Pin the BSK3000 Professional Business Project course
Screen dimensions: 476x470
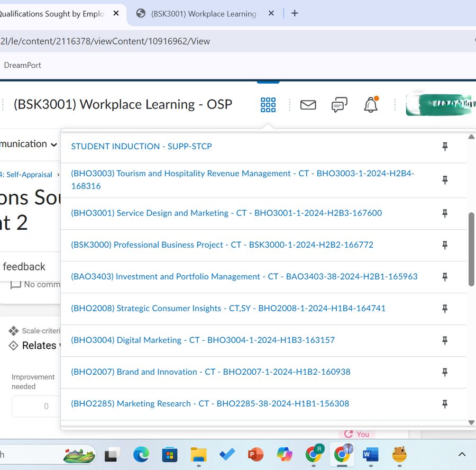coord(445,245)
